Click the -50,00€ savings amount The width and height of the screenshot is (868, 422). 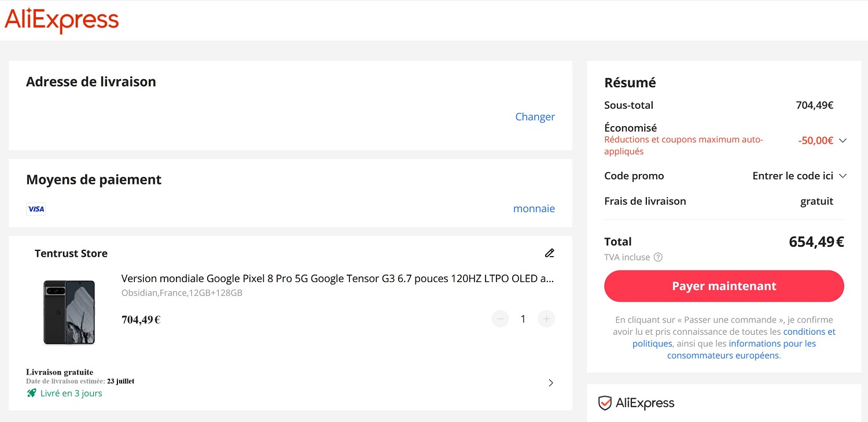[816, 140]
